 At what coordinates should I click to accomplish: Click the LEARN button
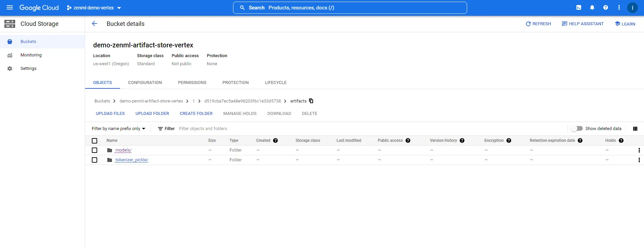625,24
